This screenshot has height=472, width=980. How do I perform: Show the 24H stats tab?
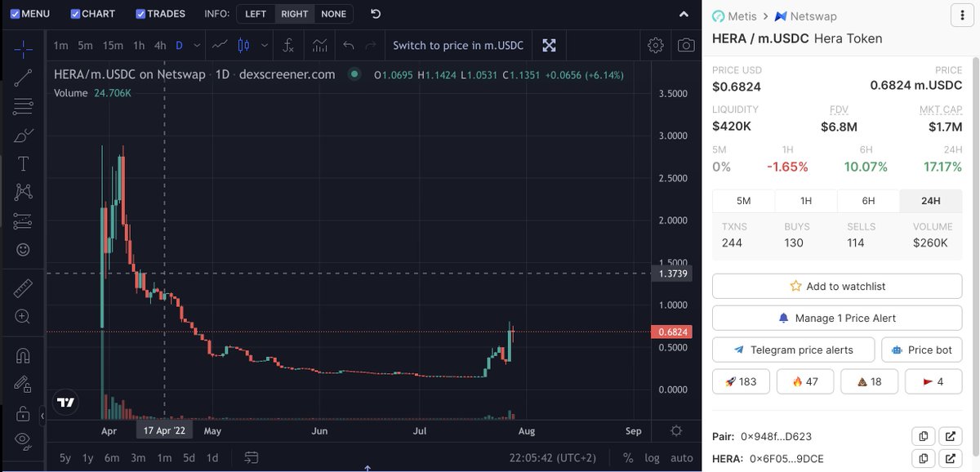tap(930, 200)
